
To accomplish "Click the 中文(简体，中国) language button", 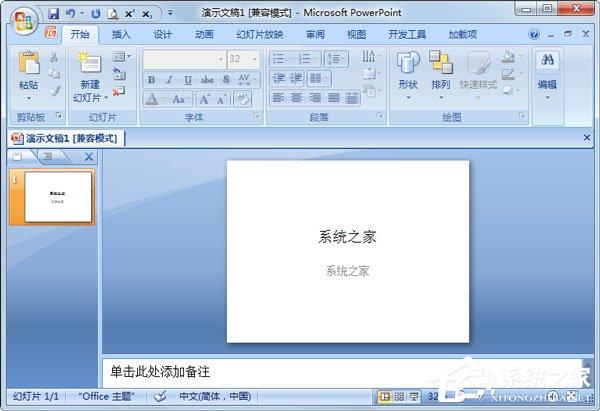I will (215, 396).
